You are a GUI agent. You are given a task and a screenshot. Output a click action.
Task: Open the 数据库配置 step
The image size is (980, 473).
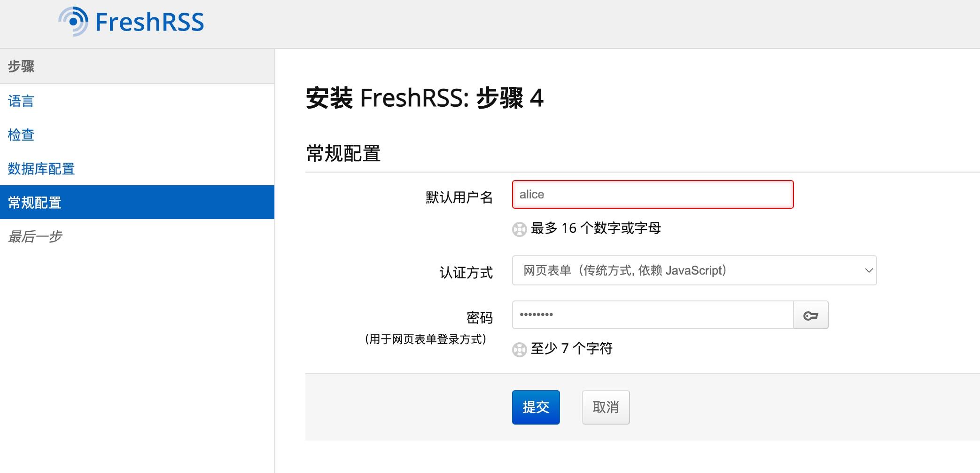coord(41,168)
